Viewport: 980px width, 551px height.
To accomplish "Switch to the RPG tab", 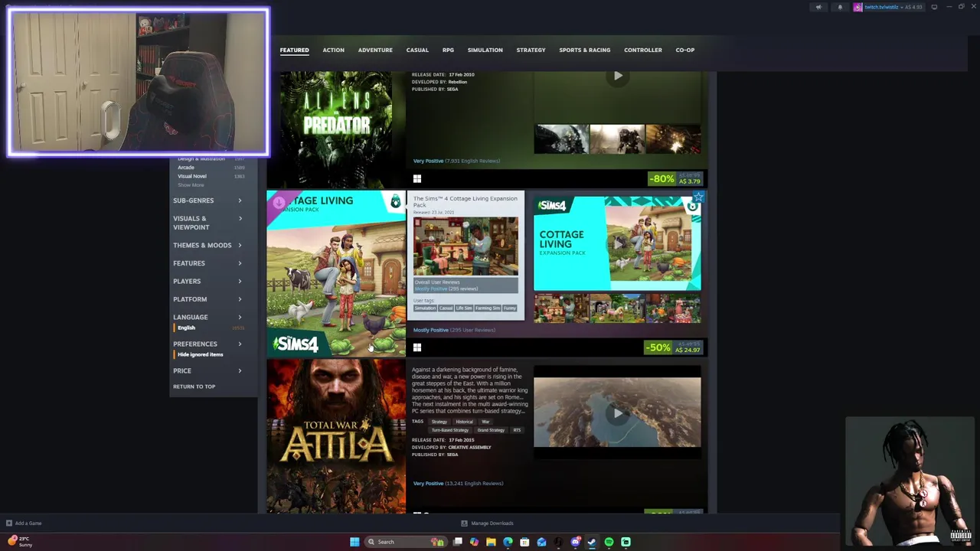I will pos(448,50).
